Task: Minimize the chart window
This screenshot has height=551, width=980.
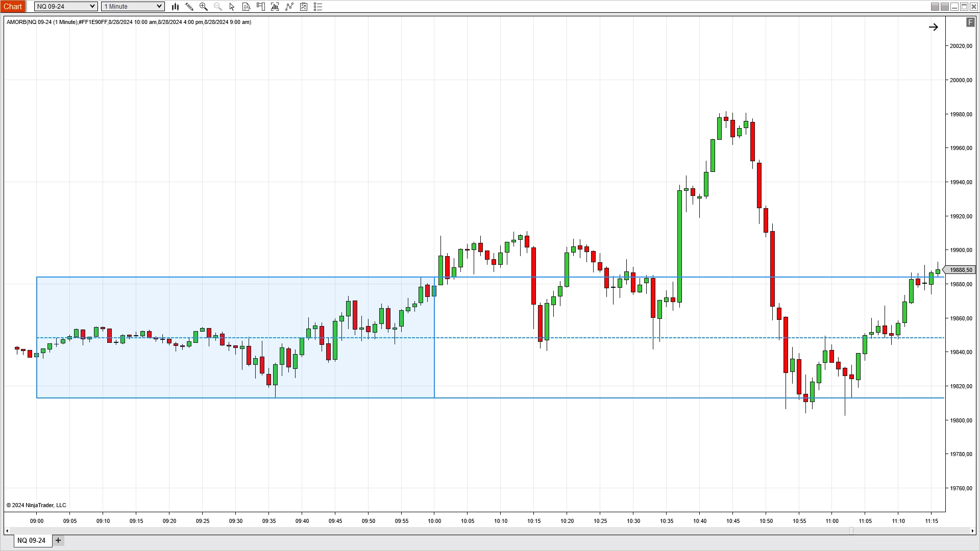Action: coord(954,7)
